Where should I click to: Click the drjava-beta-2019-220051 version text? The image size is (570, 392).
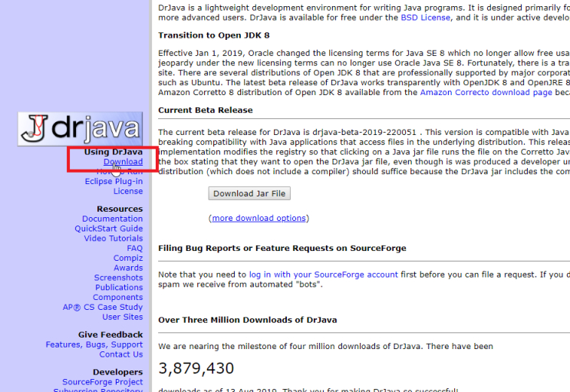pyautogui.click(x=364, y=133)
